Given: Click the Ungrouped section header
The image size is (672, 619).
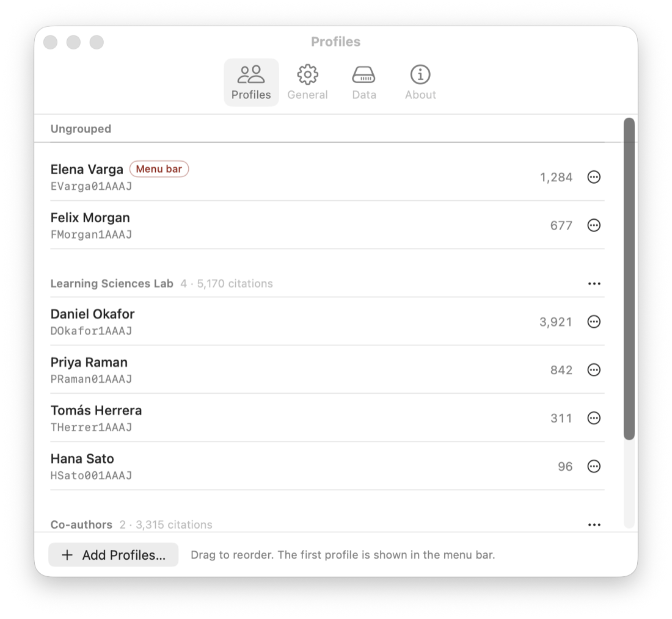Looking at the screenshot, I should click(x=81, y=129).
